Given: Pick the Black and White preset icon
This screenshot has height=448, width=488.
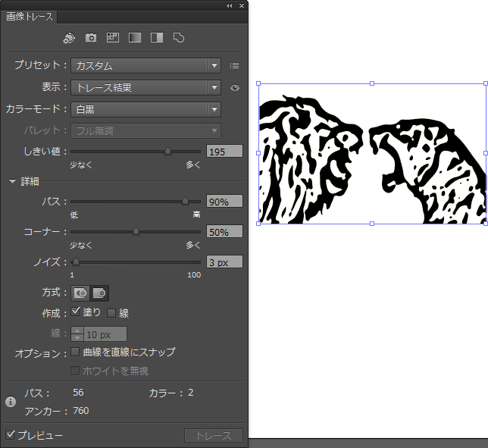Looking at the screenshot, I should pos(157,37).
